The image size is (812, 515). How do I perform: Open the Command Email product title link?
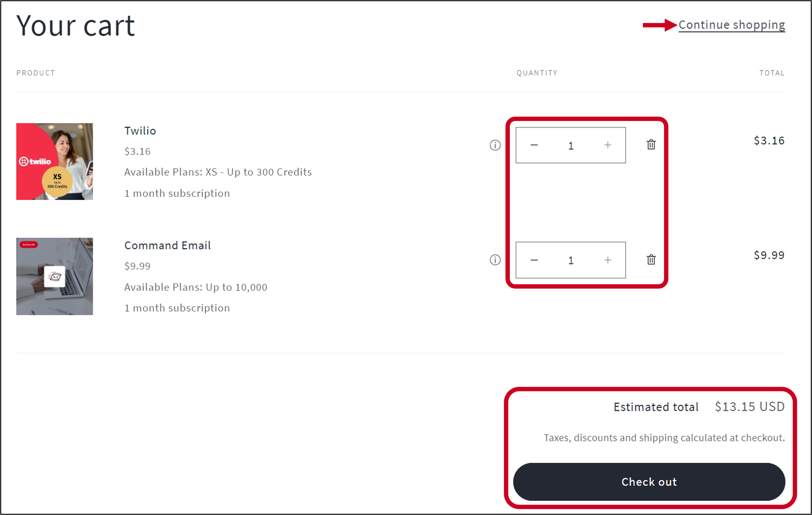click(x=168, y=246)
